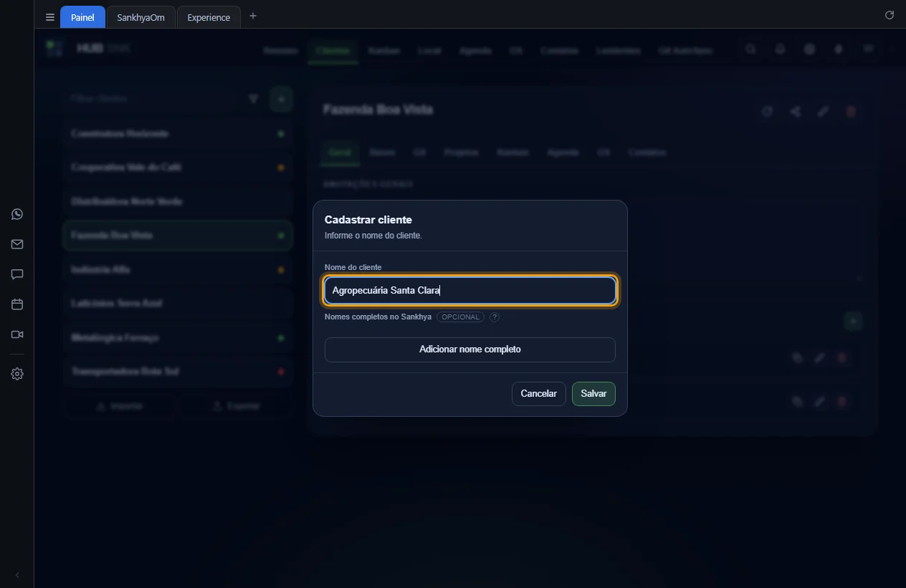Add a new tab with the plus icon
Viewport: 906px width, 588px height.
pyautogui.click(x=253, y=16)
